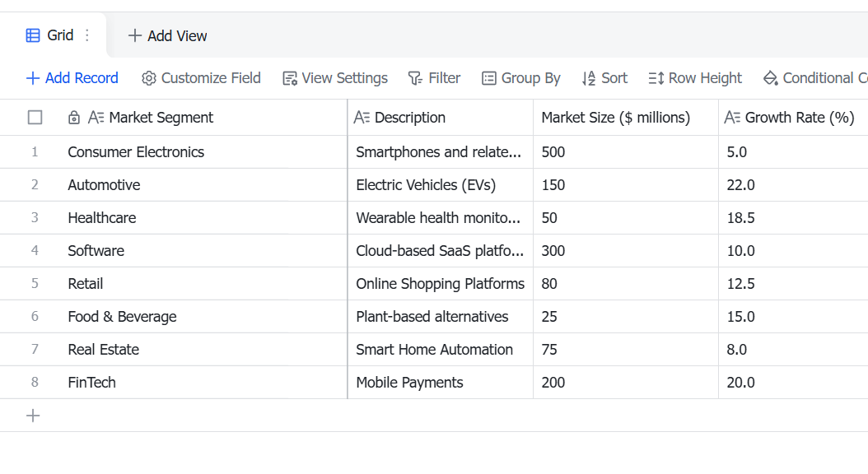
Task: Click the Grid view table icon
Action: (x=33, y=35)
